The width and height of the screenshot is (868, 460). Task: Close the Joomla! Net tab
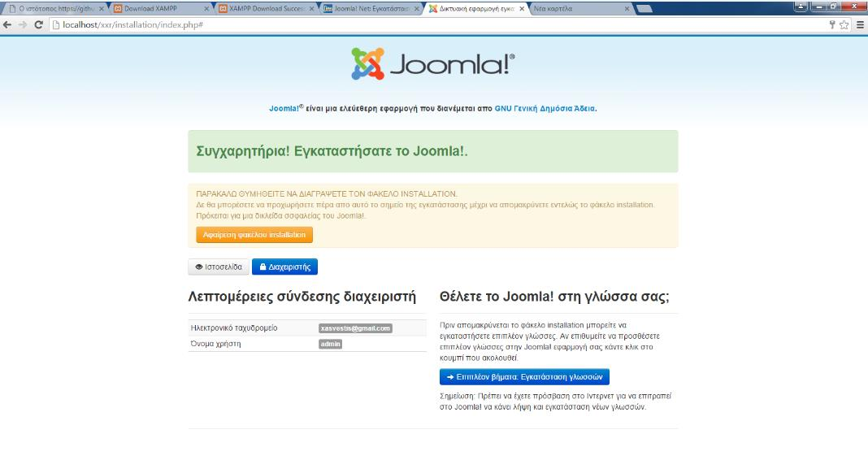click(417, 9)
